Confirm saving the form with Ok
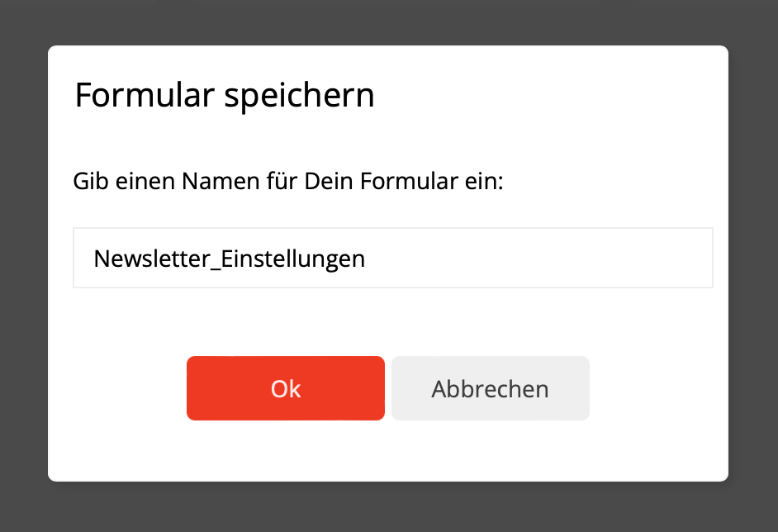This screenshot has width=778, height=532. point(285,388)
